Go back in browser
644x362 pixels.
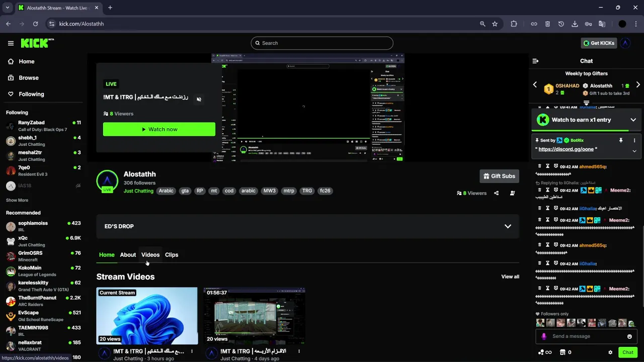pyautogui.click(x=8, y=24)
